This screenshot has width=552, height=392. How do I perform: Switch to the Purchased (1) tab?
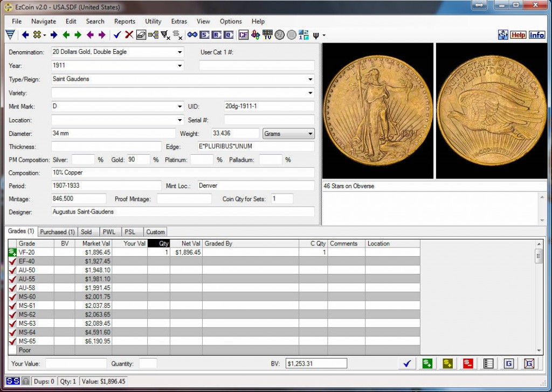pyautogui.click(x=57, y=232)
